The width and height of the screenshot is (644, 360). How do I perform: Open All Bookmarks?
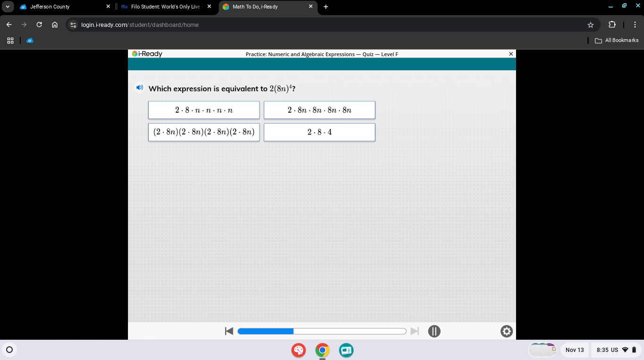click(x=617, y=40)
